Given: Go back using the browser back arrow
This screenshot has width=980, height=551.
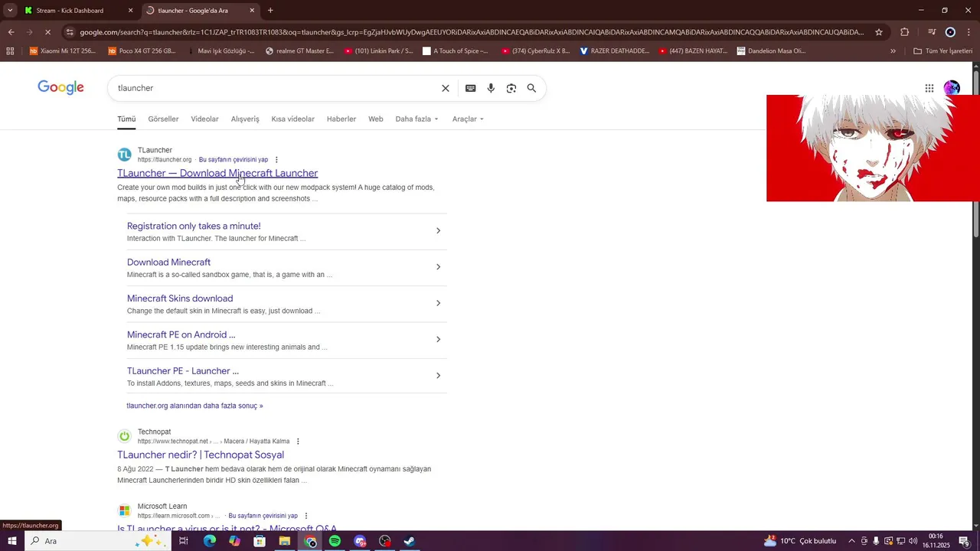Looking at the screenshot, I should pyautogui.click(x=11, y=32).
